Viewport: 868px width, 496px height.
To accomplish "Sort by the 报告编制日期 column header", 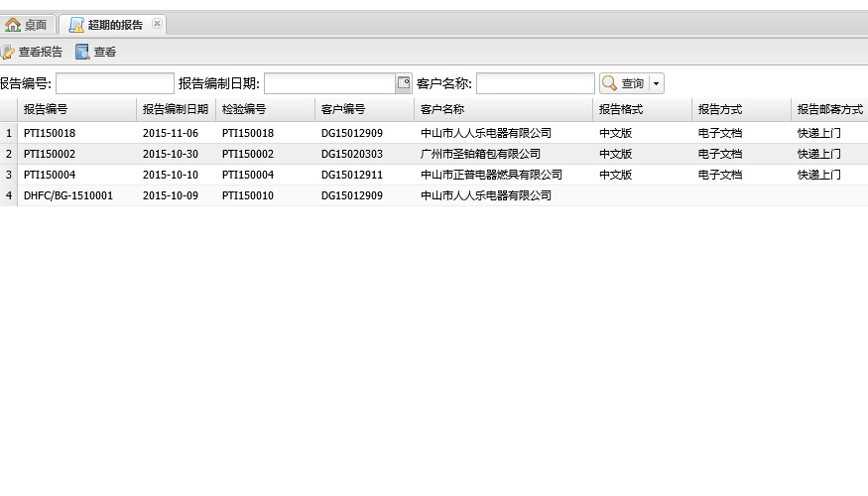I will pyautogui.click(x=175, y=109).
